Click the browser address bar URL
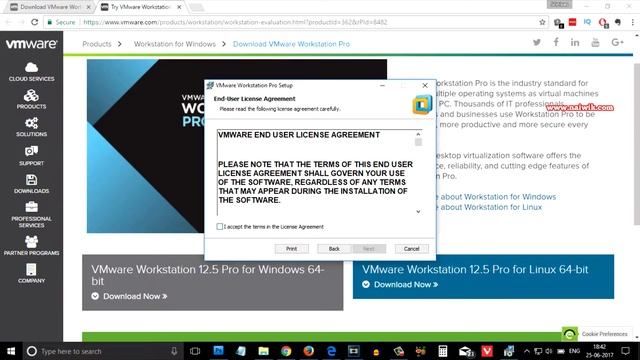Screen dimensions: 640x360 (235, 22)
